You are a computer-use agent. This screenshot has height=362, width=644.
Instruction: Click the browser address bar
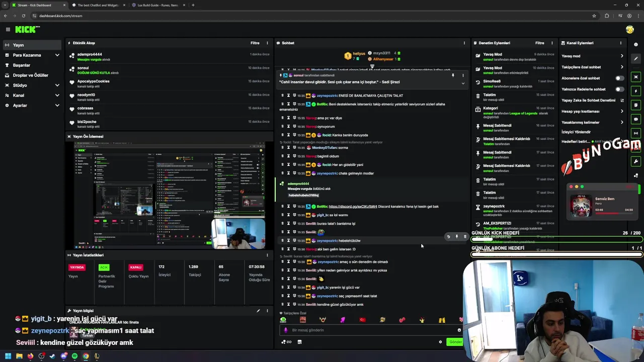coord(312,16)
